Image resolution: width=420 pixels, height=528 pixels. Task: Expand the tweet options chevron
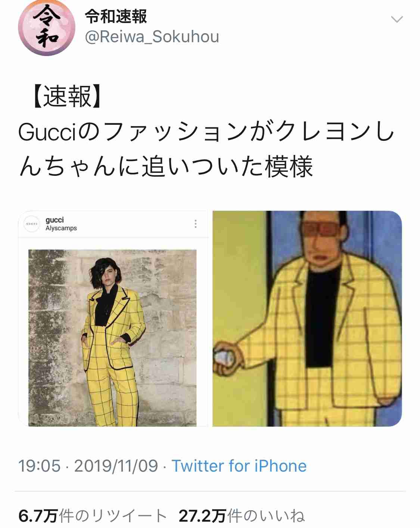(x=397, y=19)
